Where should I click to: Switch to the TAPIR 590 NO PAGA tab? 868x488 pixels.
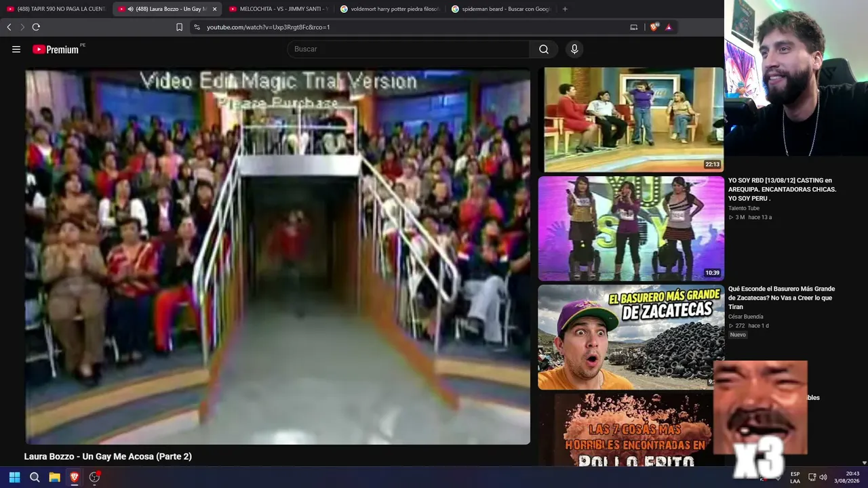tap(56, 9)
